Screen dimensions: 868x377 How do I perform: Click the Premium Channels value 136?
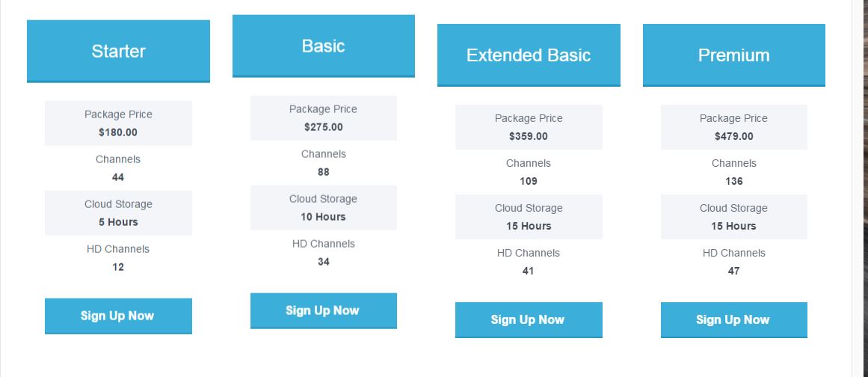point(733,182)
